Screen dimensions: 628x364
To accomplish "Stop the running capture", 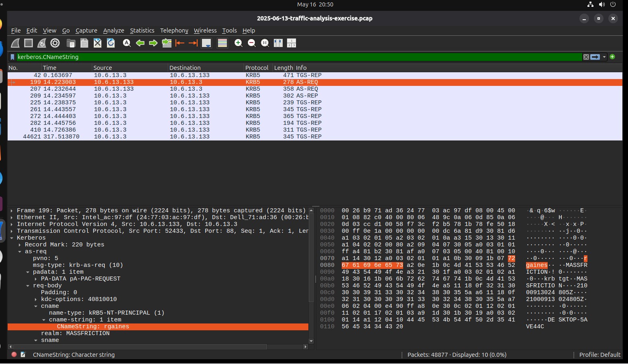I will pyautogui.click(x=29, y=43).
